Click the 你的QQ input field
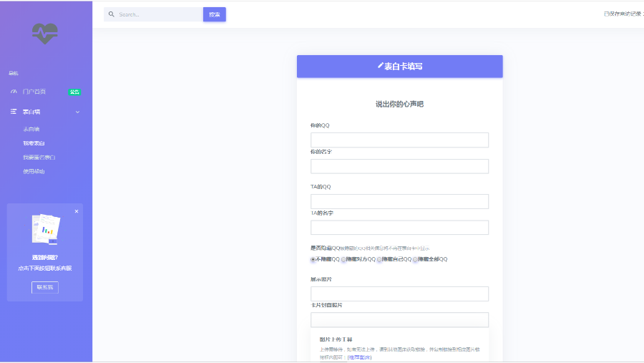 (399, 140)
